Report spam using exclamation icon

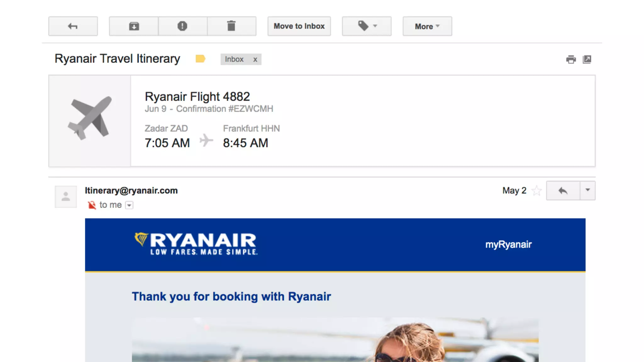coord(182,26)
